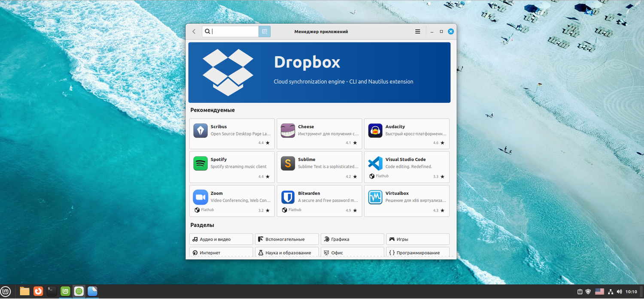
Task: Click the Audacity app icon
Action: [x=375, y=130]
